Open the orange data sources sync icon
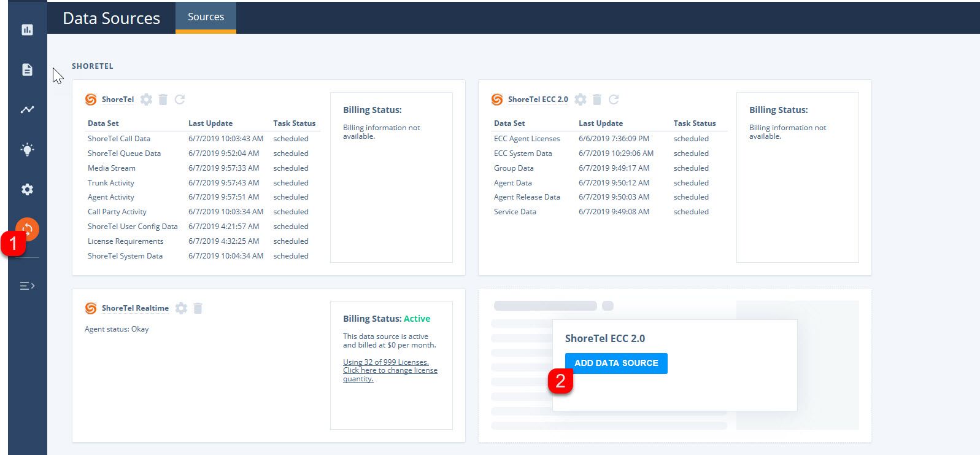980x455 pixels. pos(28,229)
